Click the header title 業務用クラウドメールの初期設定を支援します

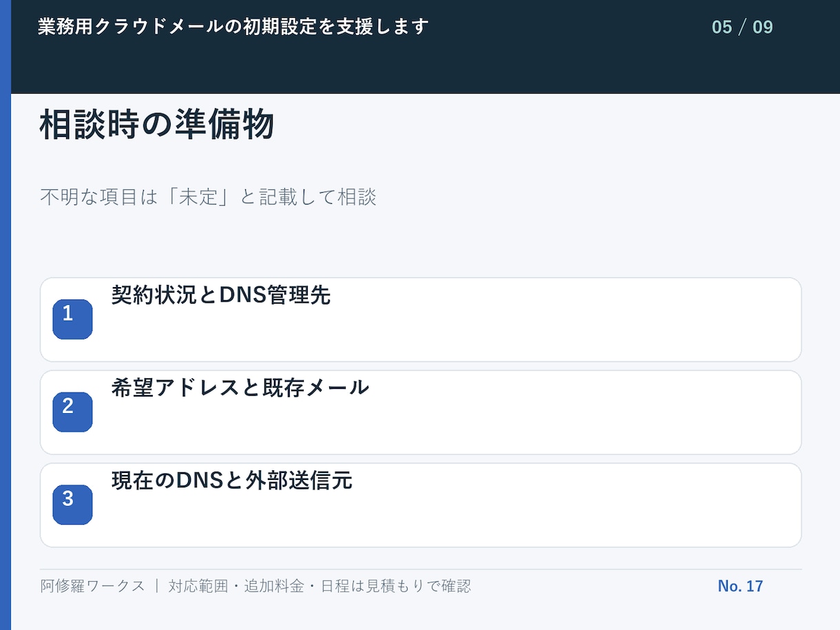[x=233, y=27]
